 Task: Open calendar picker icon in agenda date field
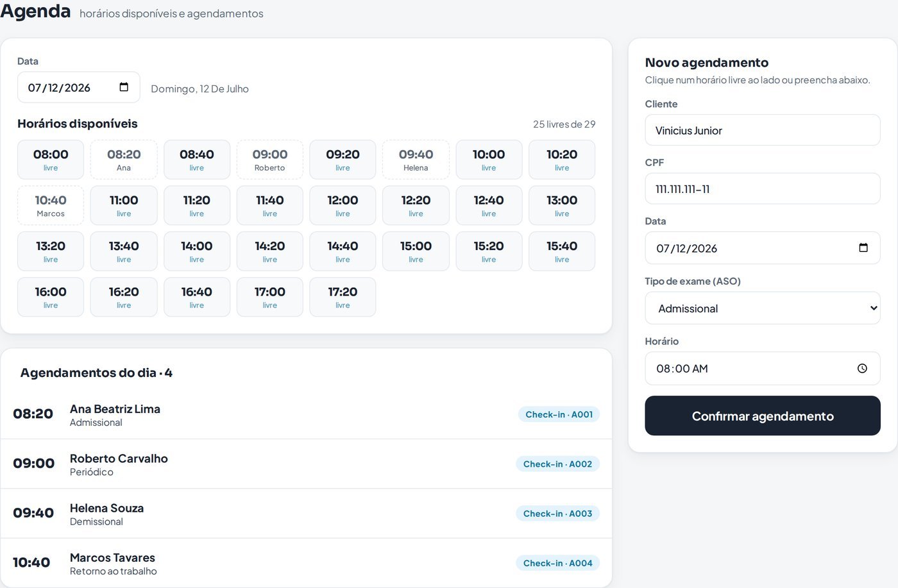click(x=124, y=87)
